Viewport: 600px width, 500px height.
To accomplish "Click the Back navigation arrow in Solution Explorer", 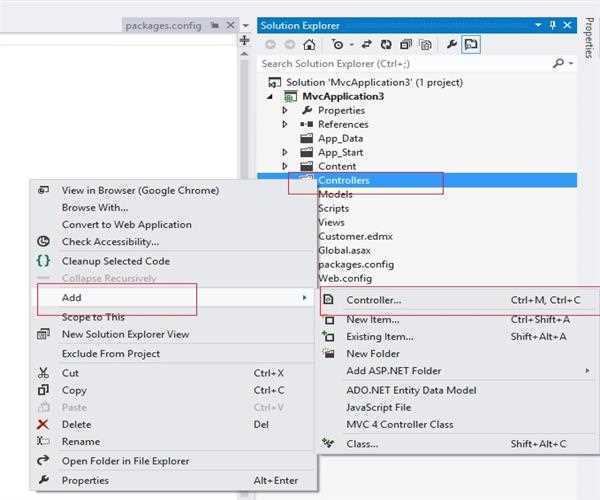I will [271, 44].
